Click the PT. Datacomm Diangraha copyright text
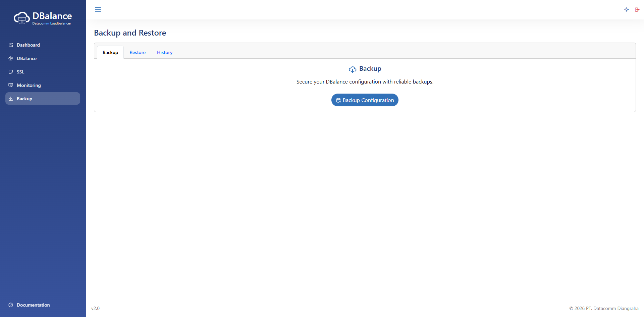This screenshot has height=317, width=644. point(604,308)
